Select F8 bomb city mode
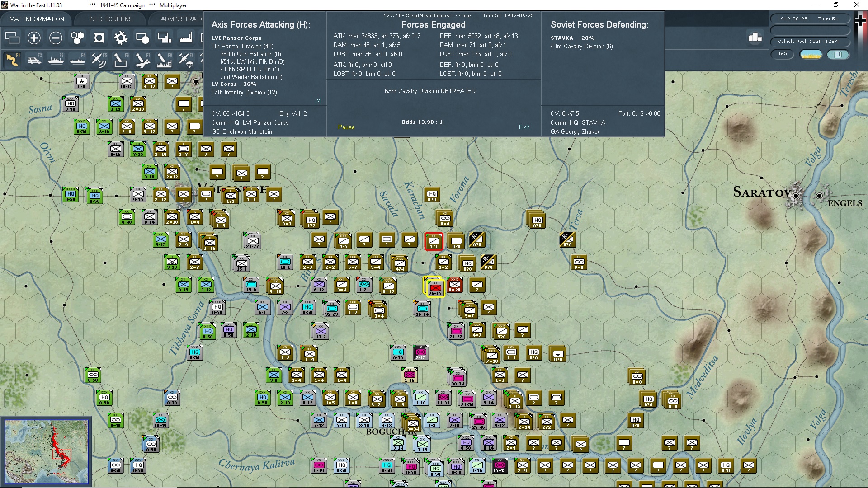Viewport: 868px width, 488px height. click(x=164, y=60)
